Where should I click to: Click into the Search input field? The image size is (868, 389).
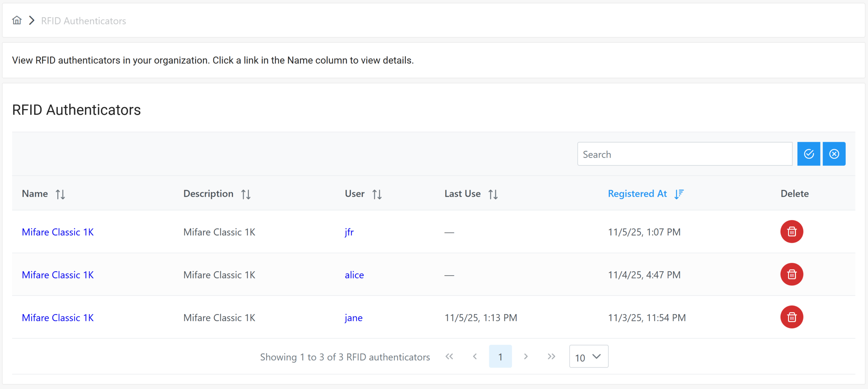pos(684,154)
